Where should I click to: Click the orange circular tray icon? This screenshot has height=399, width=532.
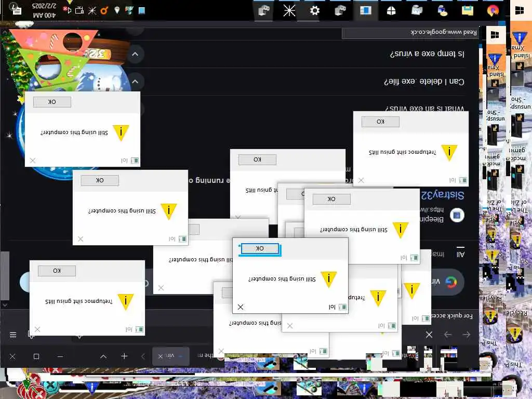click(x=104, y=10)
